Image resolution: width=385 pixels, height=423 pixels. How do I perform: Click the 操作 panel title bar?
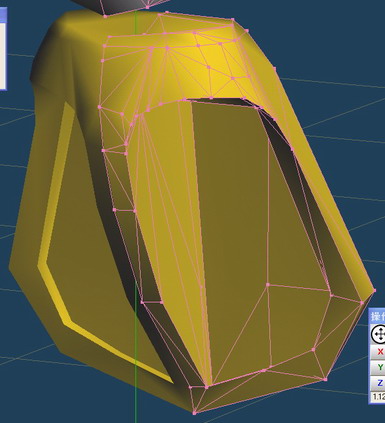pos(377,316)
